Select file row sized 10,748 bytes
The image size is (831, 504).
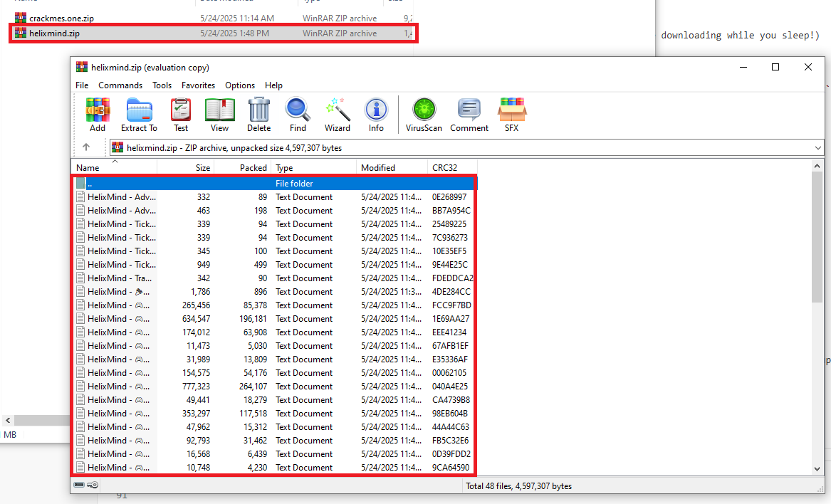pos(275,468)
